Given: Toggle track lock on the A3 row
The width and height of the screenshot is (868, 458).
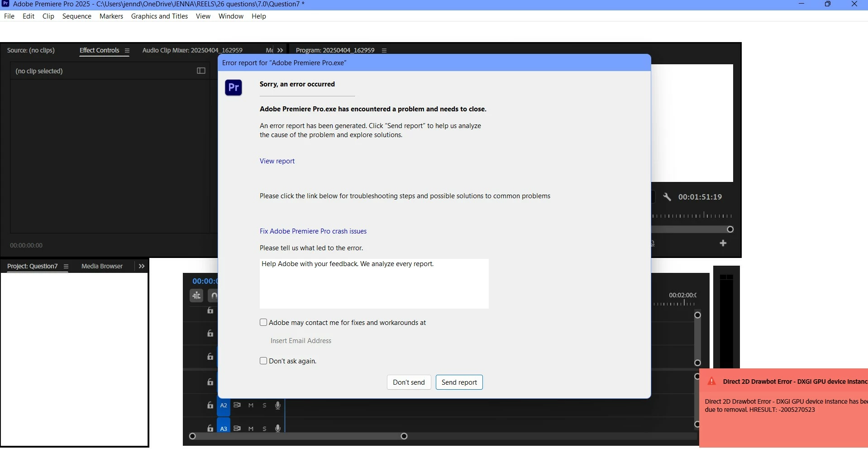Looking at the screenshot, I should click(210, 428).
